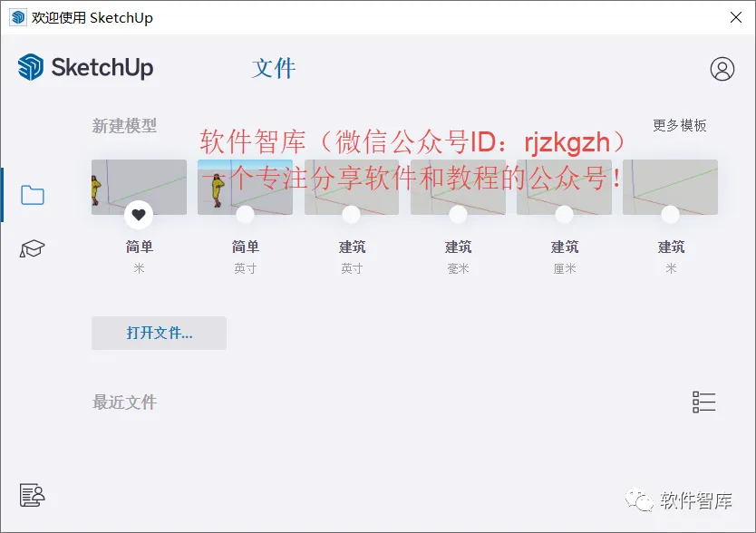Select the 建筑 米 template thumbnail
The image size is (756, 533).
(x=670, y=187)
